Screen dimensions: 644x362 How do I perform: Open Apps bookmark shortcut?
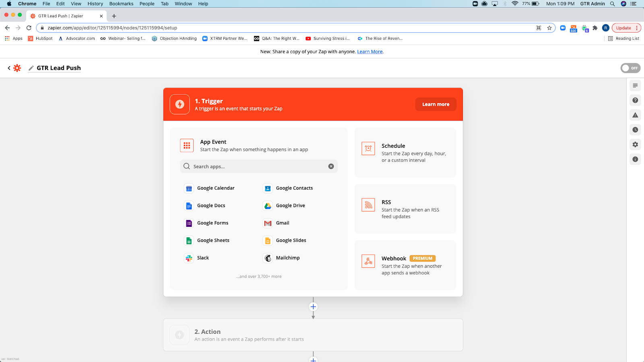(14, 39)
